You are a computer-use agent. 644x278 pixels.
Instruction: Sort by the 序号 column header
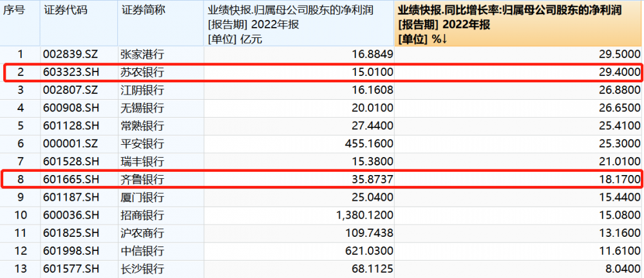[14, 10]
